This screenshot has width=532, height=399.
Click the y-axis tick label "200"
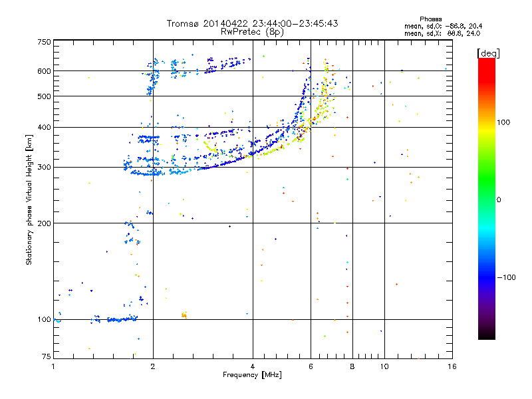pyautogui.click(x=45, y=223)
